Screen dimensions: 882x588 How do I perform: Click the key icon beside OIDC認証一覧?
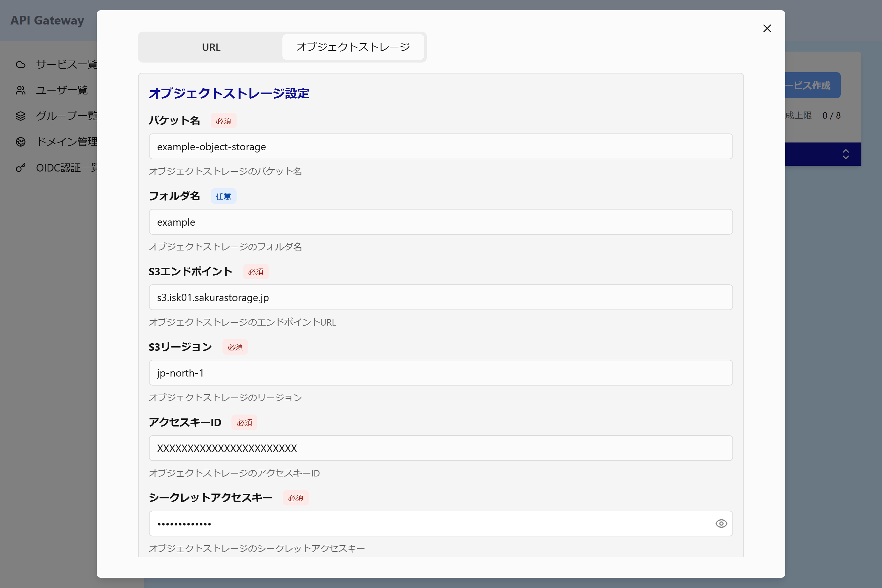tap(21, 168)
